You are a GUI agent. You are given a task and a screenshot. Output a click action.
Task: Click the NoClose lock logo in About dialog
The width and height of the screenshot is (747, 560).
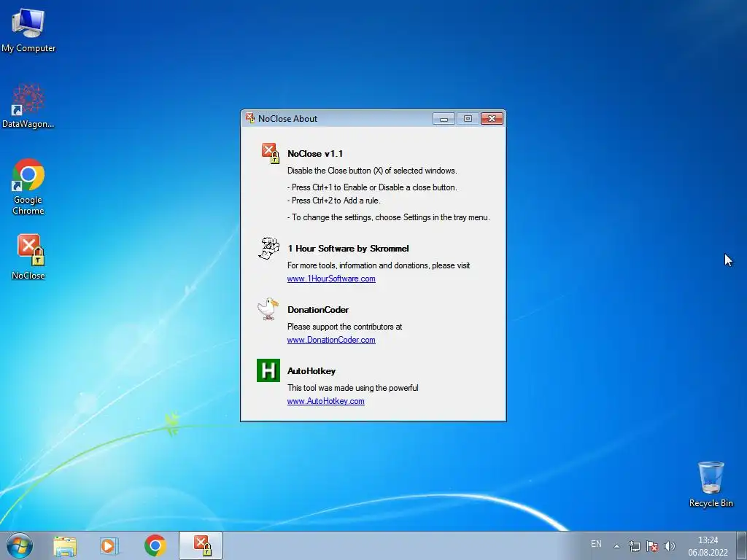270,153
